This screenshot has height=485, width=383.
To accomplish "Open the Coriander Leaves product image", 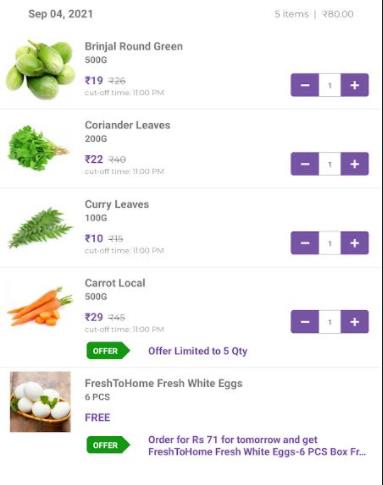I will (39, 148).
